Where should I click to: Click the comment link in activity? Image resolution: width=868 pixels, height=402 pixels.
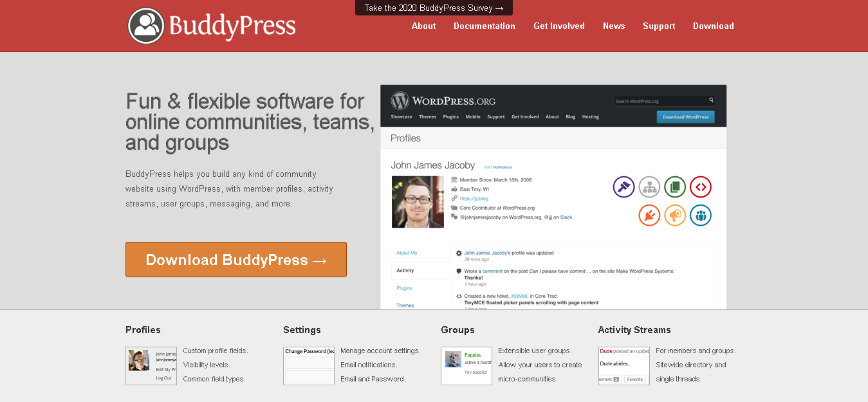[492, 271]
